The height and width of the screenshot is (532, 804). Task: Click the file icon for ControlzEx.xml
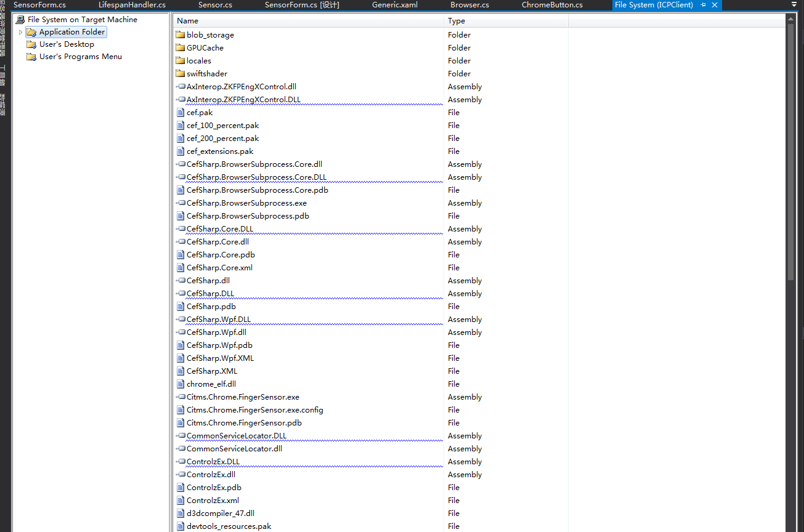click(x=181, y=500)
